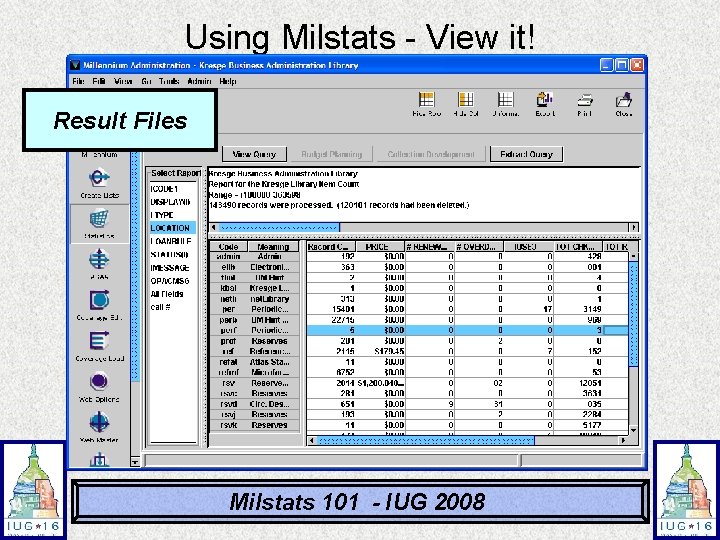
Task: Click the 12051 total checkout cell
Action: click(x=578, y=383)
